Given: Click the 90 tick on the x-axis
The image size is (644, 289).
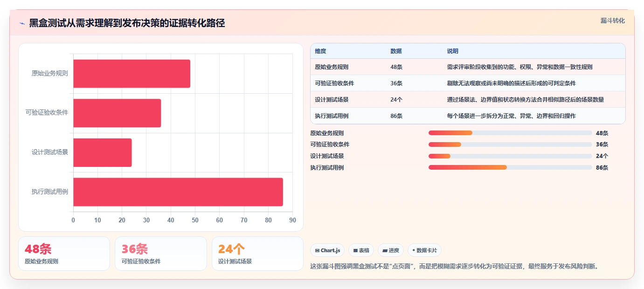Looking at the screenshot, I should coord(292,220).
